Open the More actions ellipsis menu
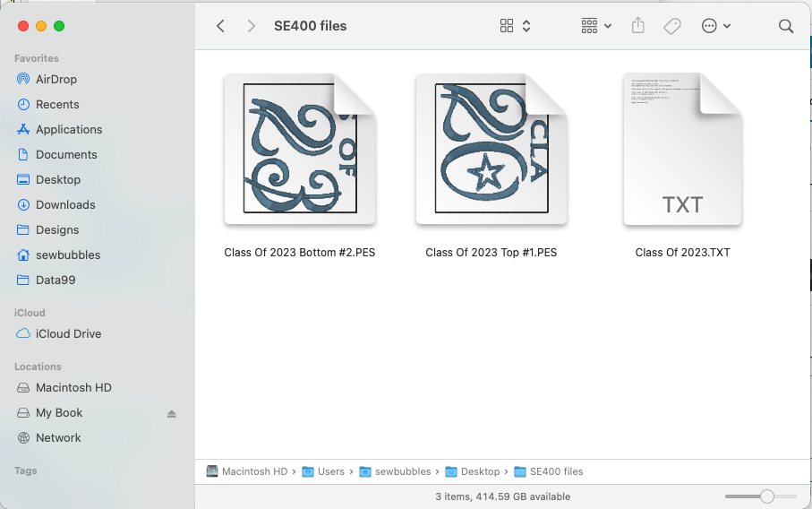This screenshot has height=509, width=812. [716, 26]
